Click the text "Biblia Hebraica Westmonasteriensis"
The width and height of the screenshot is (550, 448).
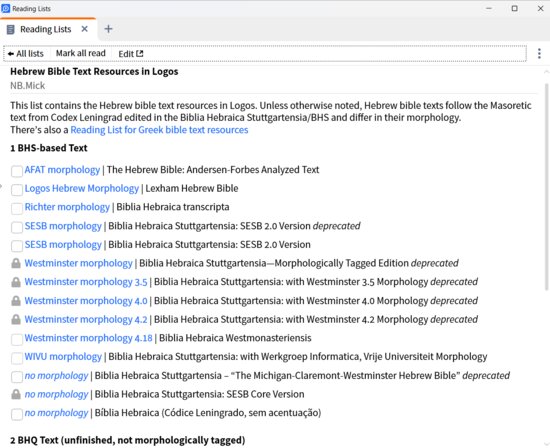click(x=235, y=338)
